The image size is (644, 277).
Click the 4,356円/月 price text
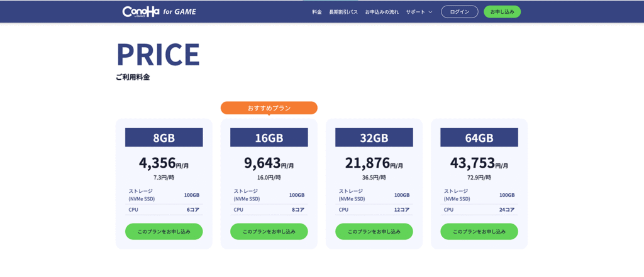[x=164, y=163]
